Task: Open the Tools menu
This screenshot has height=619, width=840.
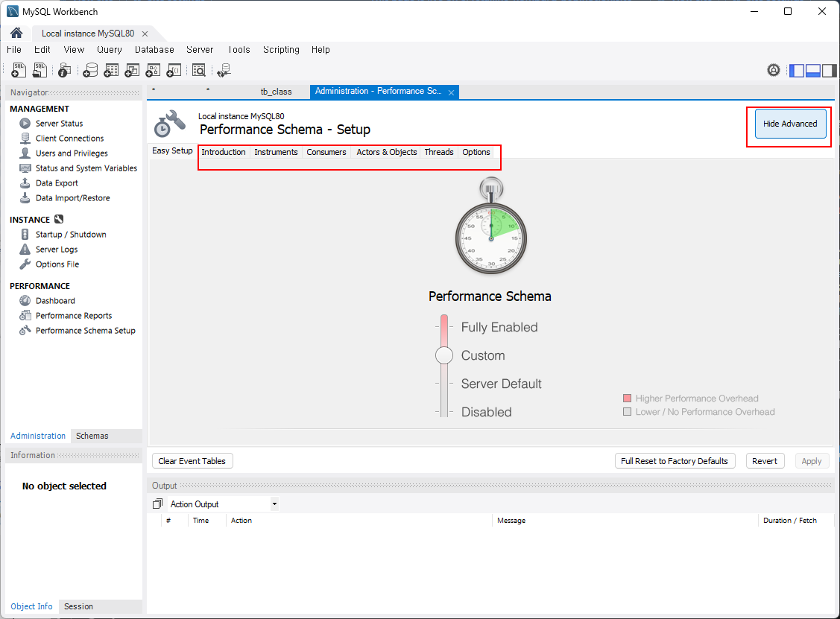Action: [239, 50]
